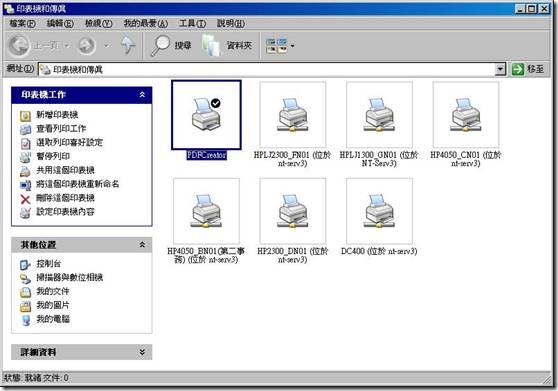The width and height of the screenshot is (558, 391).
Task: Click the 移至 (Go) button
Action: click(528, 69)
